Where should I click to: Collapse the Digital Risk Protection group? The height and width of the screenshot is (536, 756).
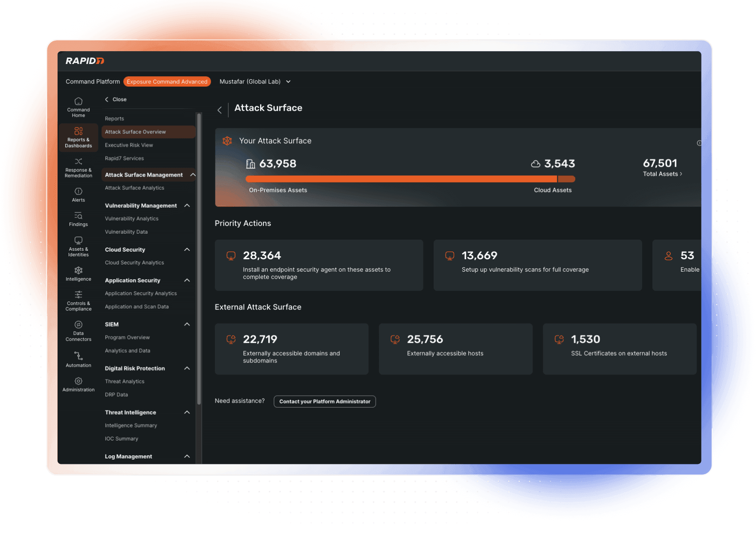point(187,368)
